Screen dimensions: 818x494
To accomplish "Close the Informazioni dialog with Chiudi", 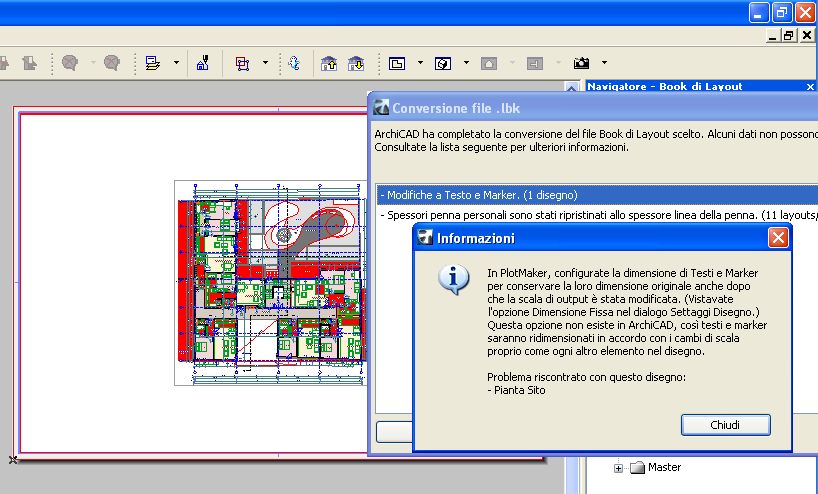I will [725, 425].
